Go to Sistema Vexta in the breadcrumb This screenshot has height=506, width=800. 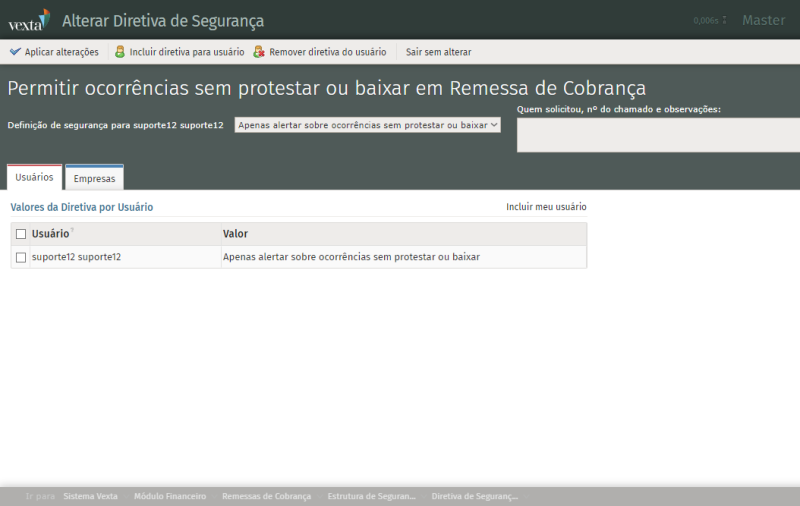pos(90,496)
